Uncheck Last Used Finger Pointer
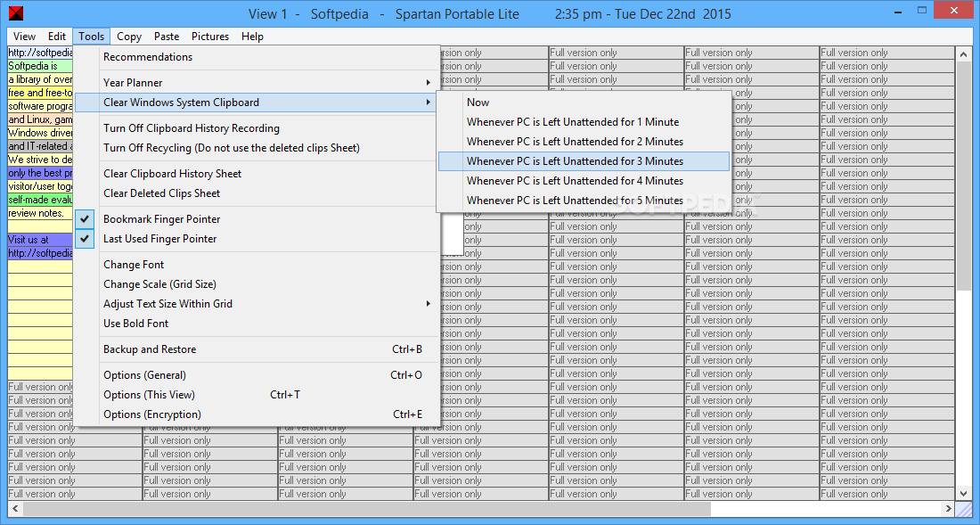The width and height of the screenshot is (980, 525). click(257, 239)
